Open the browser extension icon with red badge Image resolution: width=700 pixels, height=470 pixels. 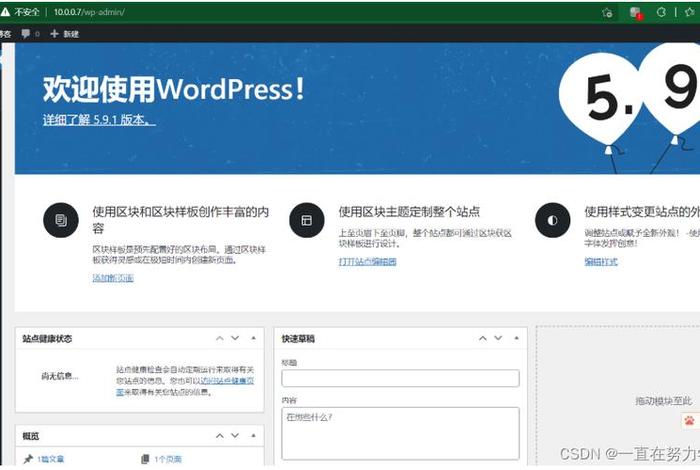[x=635, y=12]
